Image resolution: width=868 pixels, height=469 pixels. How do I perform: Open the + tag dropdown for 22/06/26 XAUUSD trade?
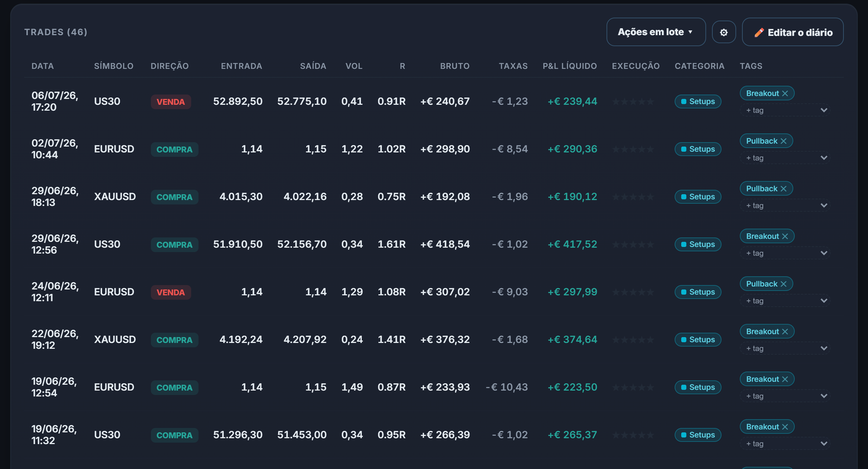coord(785,348)
